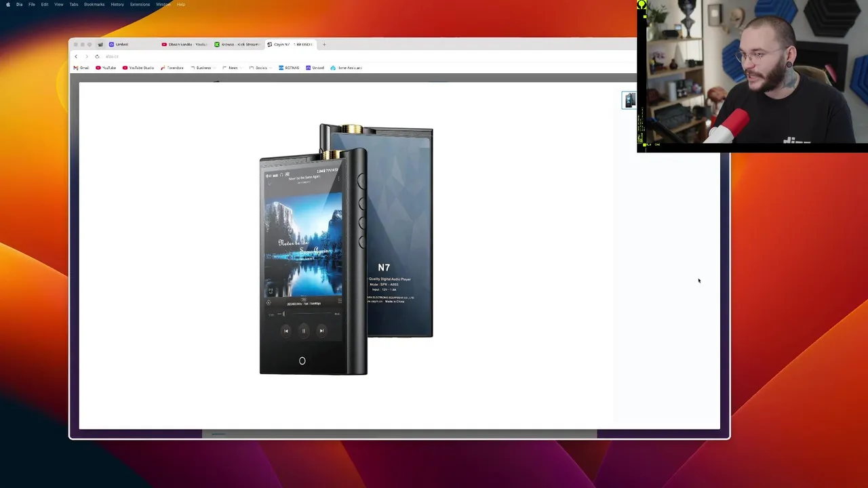Open the Bookmarks menu
Screen dimensions: 868x488
pos(94,4)
